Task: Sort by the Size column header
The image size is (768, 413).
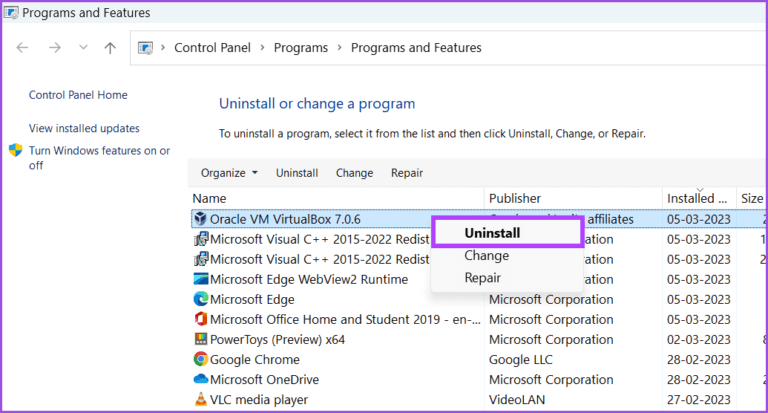Action: 752,198
